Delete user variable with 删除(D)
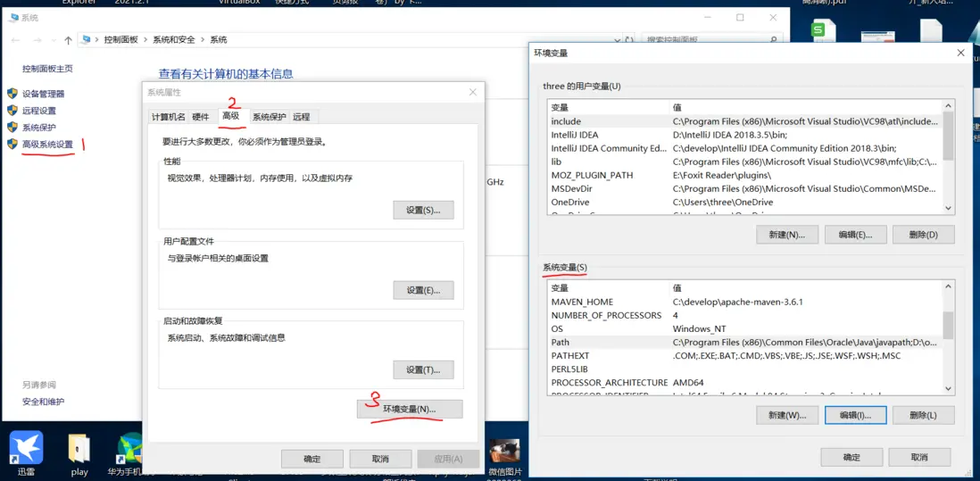 click(x=923, y=235)
